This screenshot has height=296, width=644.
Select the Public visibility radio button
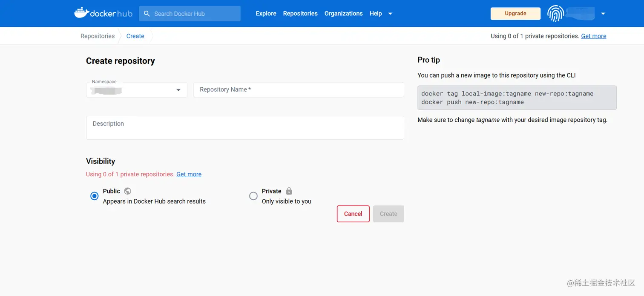click(95, 196)
